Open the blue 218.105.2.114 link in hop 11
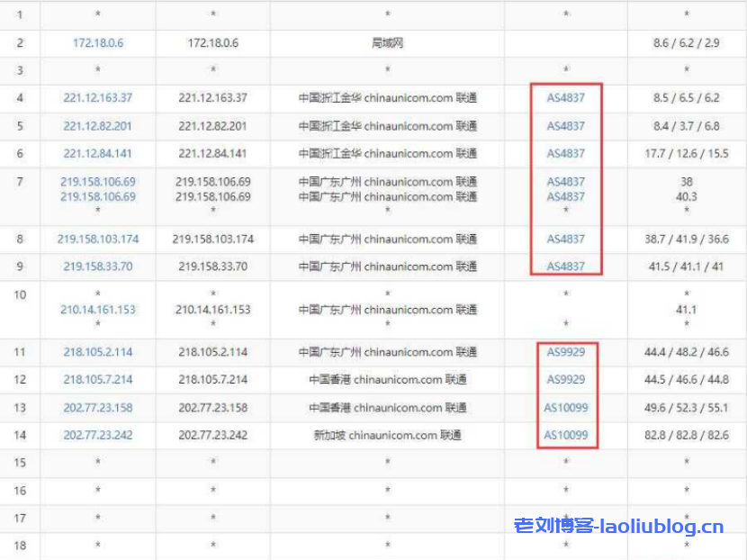Image resolution: width=747 pixels, height=560 pixels. (x=98, y=352)
